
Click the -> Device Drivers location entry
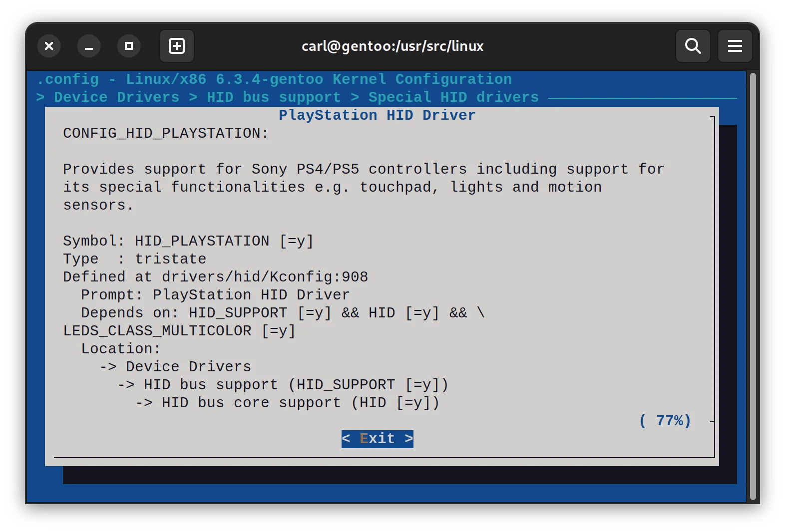tap(175, 367)
